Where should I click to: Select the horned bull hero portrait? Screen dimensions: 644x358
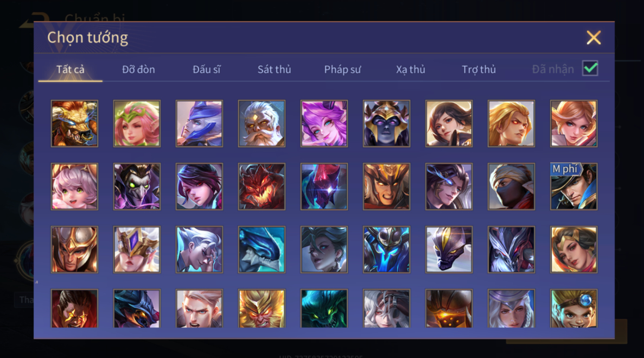(x=74, y=124)
